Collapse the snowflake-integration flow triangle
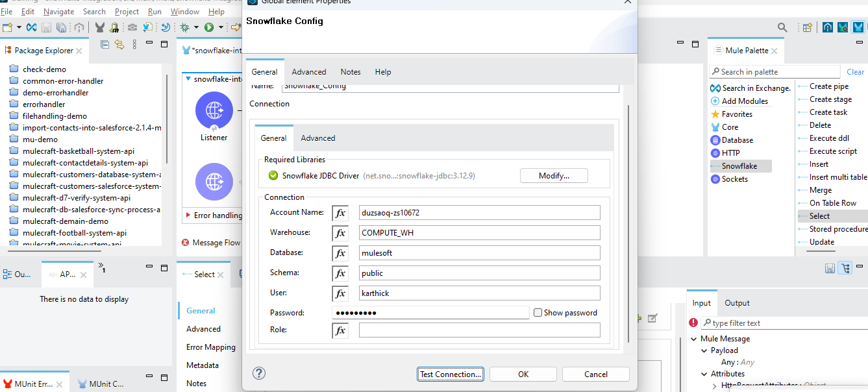868x392 pixels. [x=188, y=79]
